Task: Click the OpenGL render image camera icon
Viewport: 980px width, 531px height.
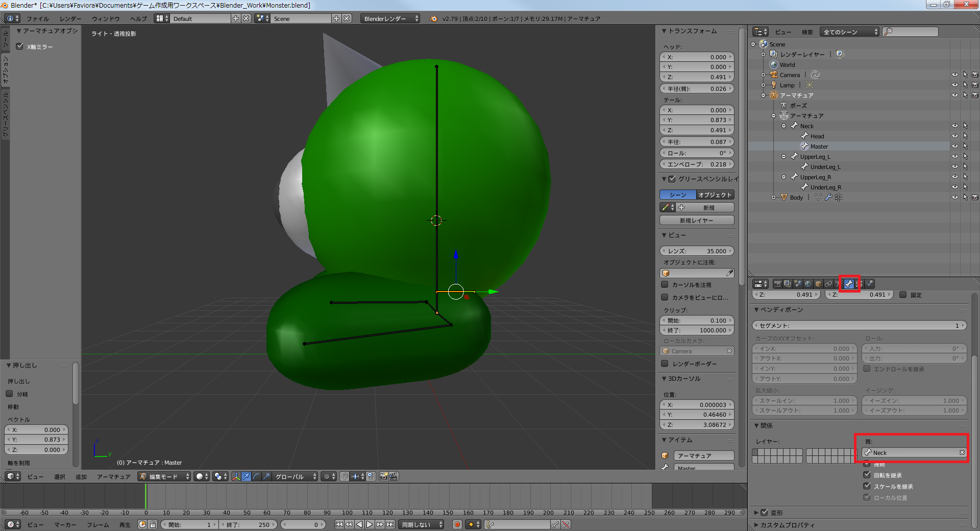Action: coord(383,476)
